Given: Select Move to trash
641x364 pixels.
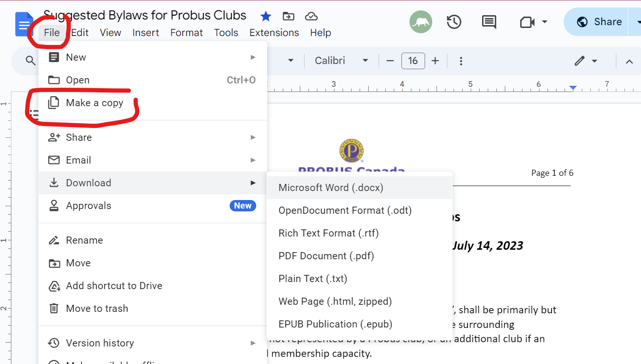Looking at the screenshot, I should pyautogui.click(x=153, y=309).
